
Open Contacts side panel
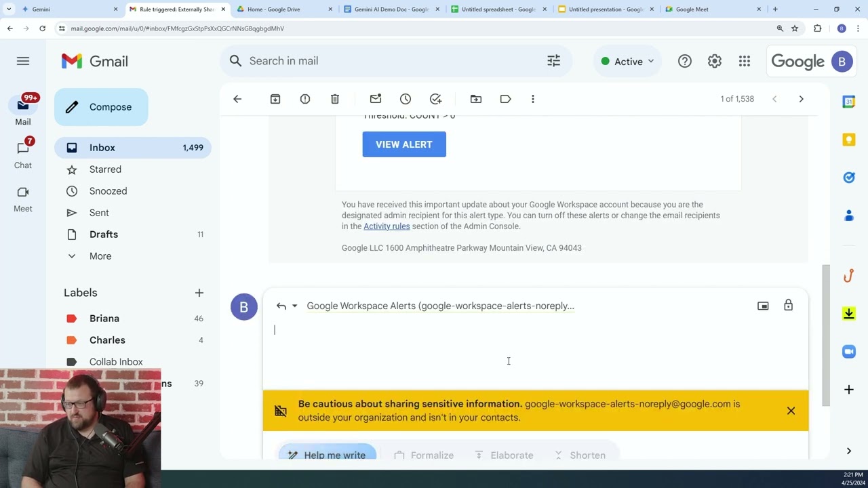point(849,216)
